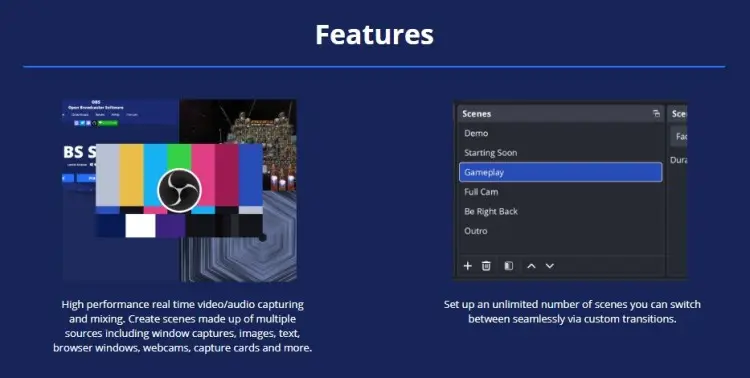This screenshot has width=750, height=378.
Task: Pop out the Scenes dock icon
Action: click(656, 113)
